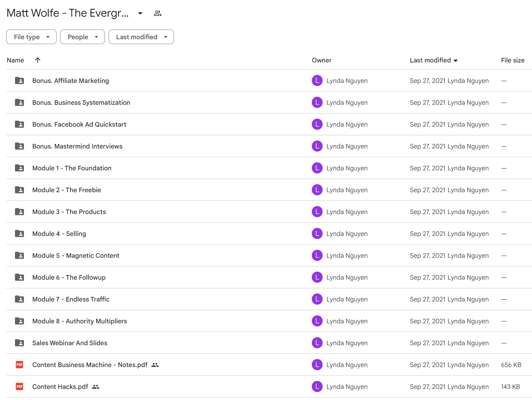Click the Module 4 folder icon

[19, 233]
